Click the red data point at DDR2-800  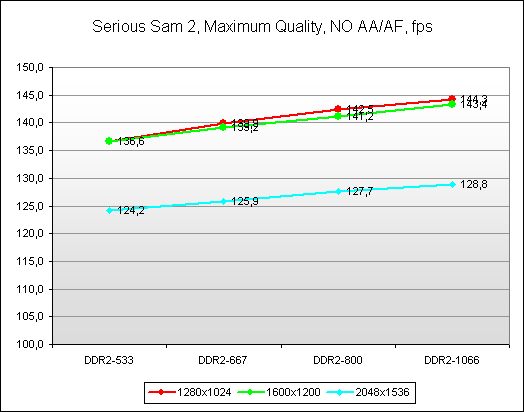pyautogui.click(x=338, y=109)
